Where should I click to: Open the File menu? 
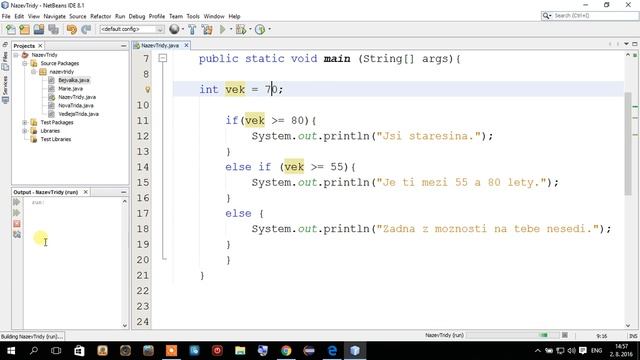click(6, 16)
